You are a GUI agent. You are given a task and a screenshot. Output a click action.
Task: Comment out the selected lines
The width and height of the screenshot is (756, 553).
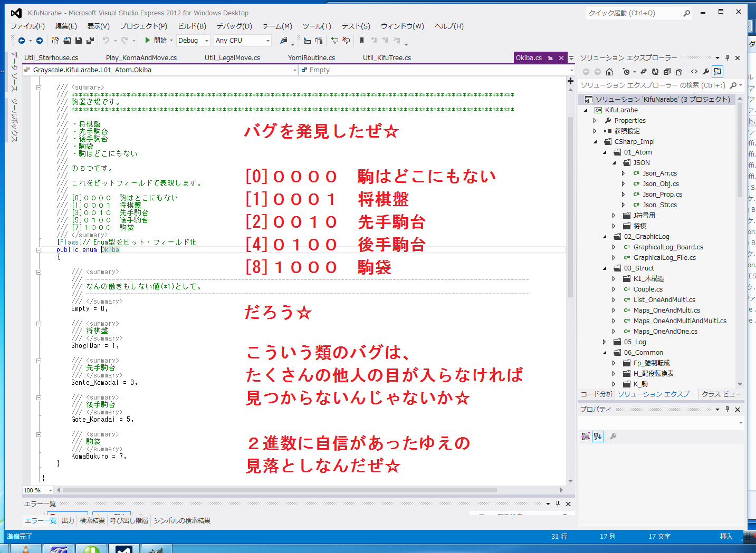pos(334,41)
